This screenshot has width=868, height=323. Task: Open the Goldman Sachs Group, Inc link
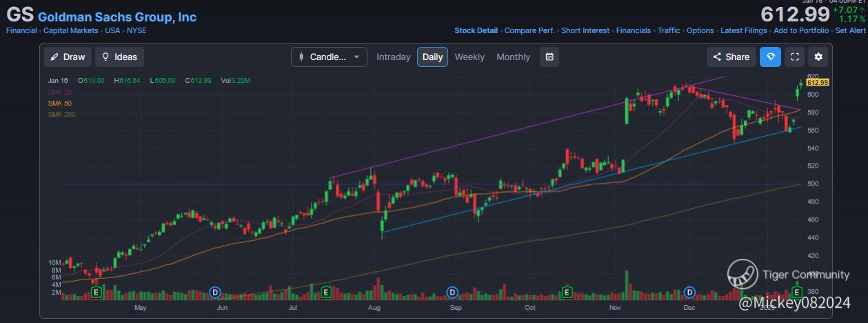(x=117, y=17)
